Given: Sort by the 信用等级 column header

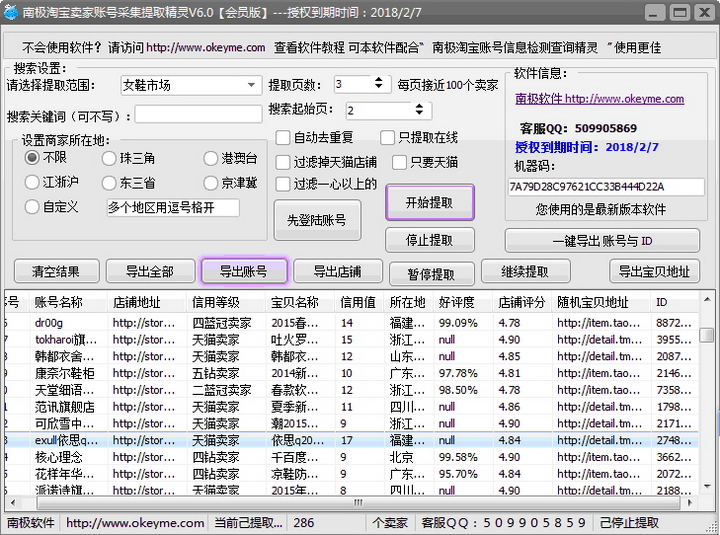Looking at the screenshot, I should coord(215,302).
